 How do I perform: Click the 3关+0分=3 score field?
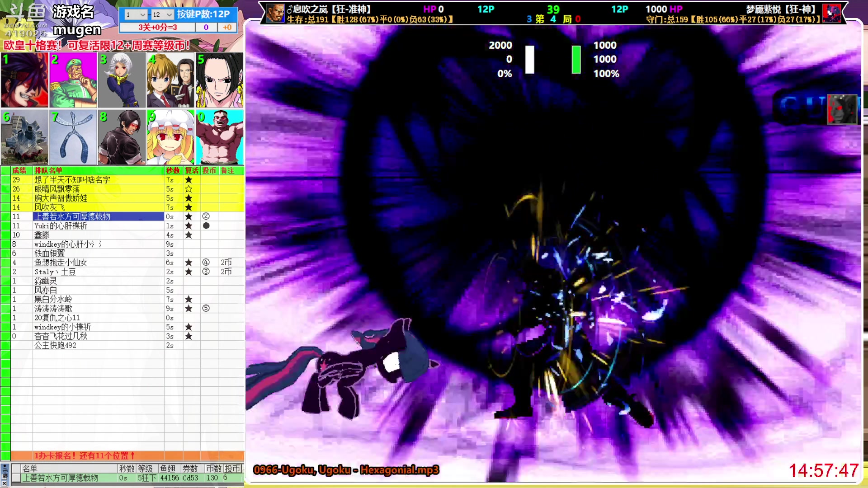[157, 27]
